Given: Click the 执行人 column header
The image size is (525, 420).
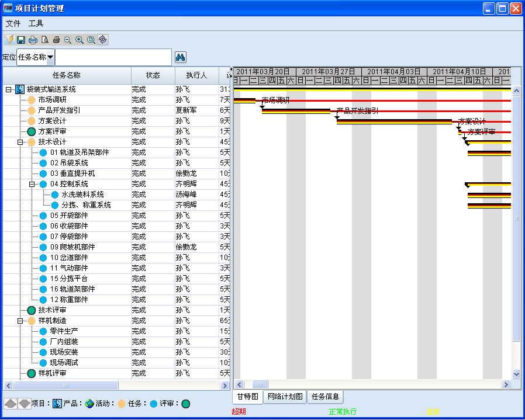Looking at the screenshot, I should [x=196, y=75].
